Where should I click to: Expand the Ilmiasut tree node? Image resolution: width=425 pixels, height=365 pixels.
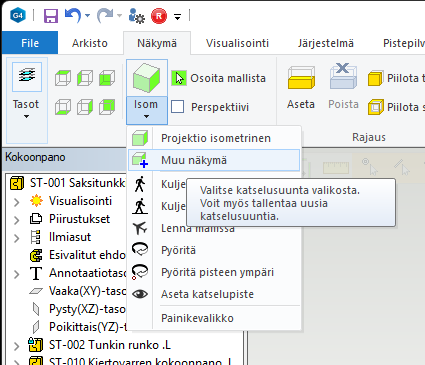pyautogui.click(x=17, y=238)
